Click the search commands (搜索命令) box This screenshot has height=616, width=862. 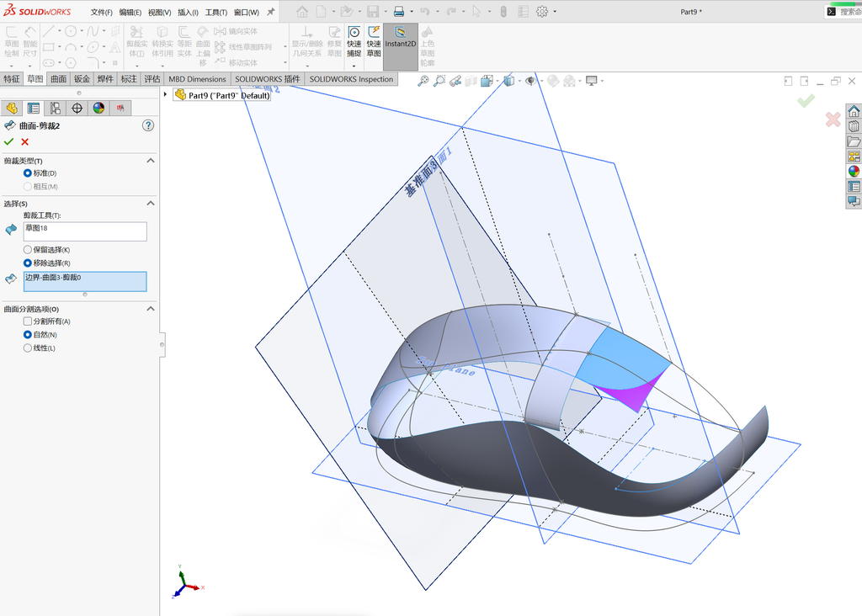point(843,12)
